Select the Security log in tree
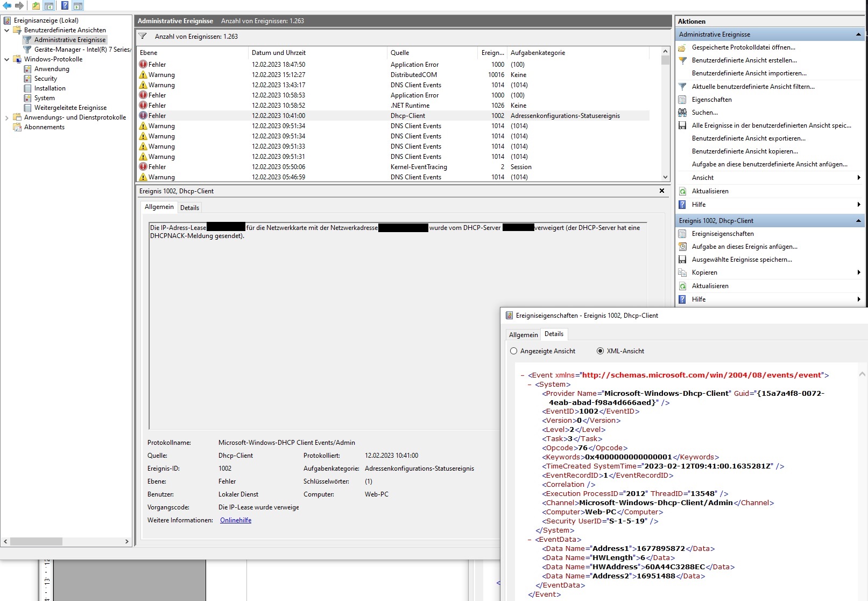 tap(45, 79)
